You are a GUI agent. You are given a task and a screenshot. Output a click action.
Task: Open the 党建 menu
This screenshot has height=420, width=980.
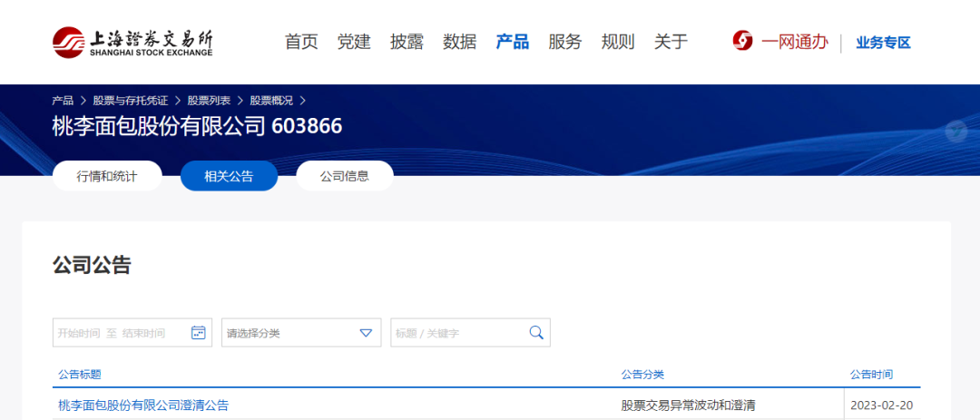tap(354, 42)
